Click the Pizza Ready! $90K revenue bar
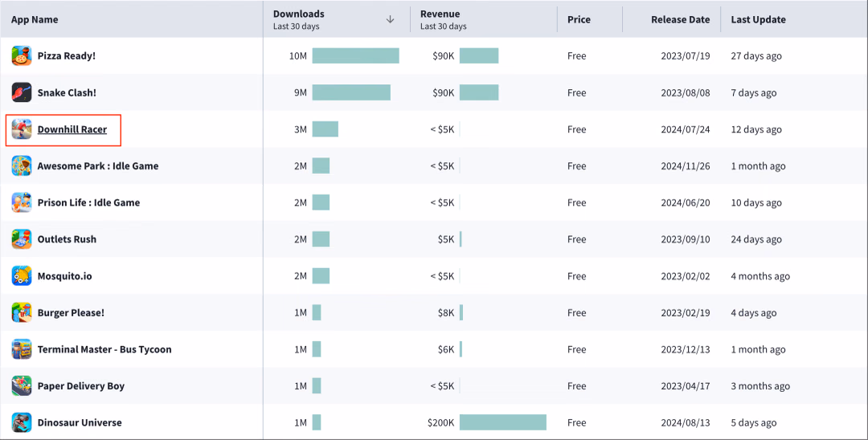This screenshot has height=440, width=868. 479,56
